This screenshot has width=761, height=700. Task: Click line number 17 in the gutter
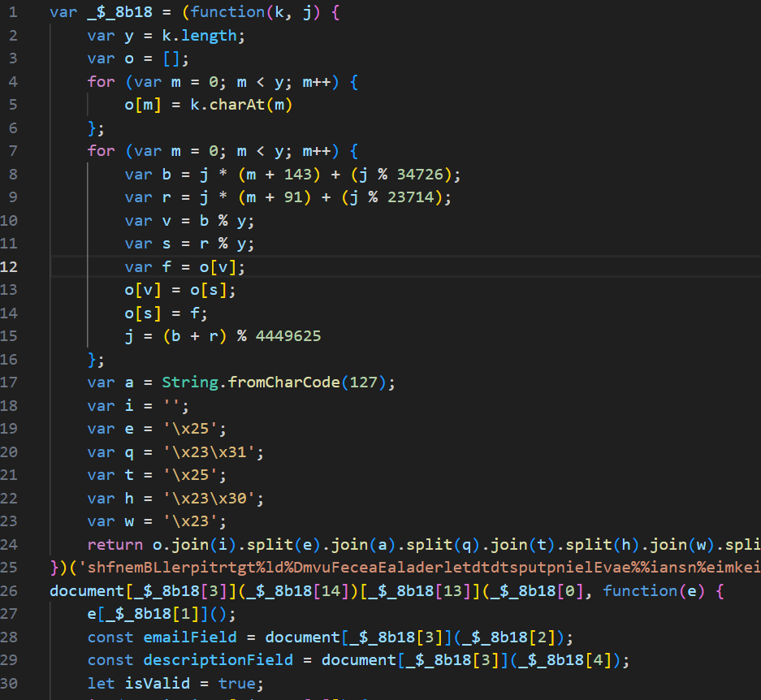pyautogui.click(x=9, y=382)
